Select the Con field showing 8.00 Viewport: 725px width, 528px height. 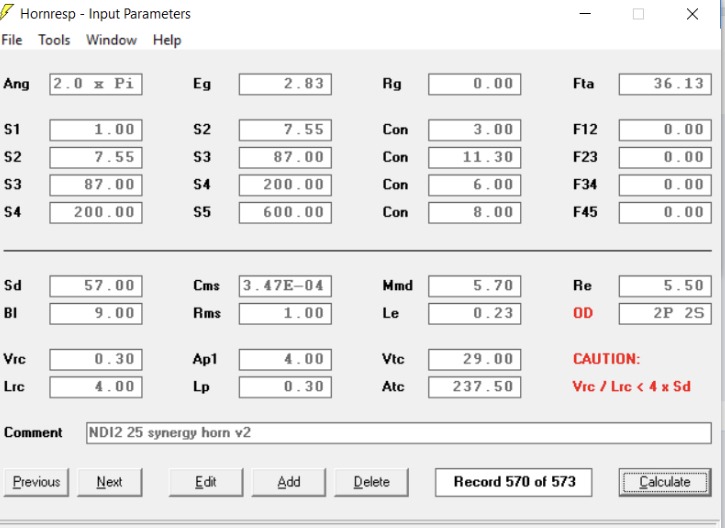pyautogui.click(x=474, y=213)
